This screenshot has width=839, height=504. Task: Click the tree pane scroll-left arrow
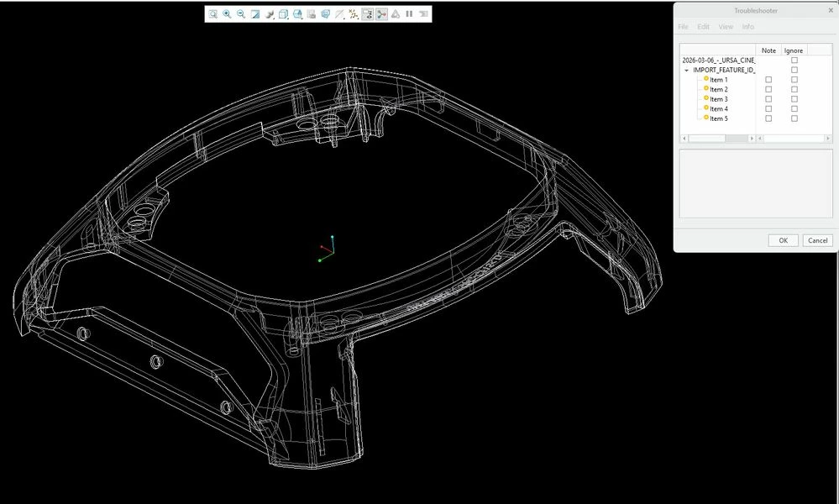click(684, 138)
